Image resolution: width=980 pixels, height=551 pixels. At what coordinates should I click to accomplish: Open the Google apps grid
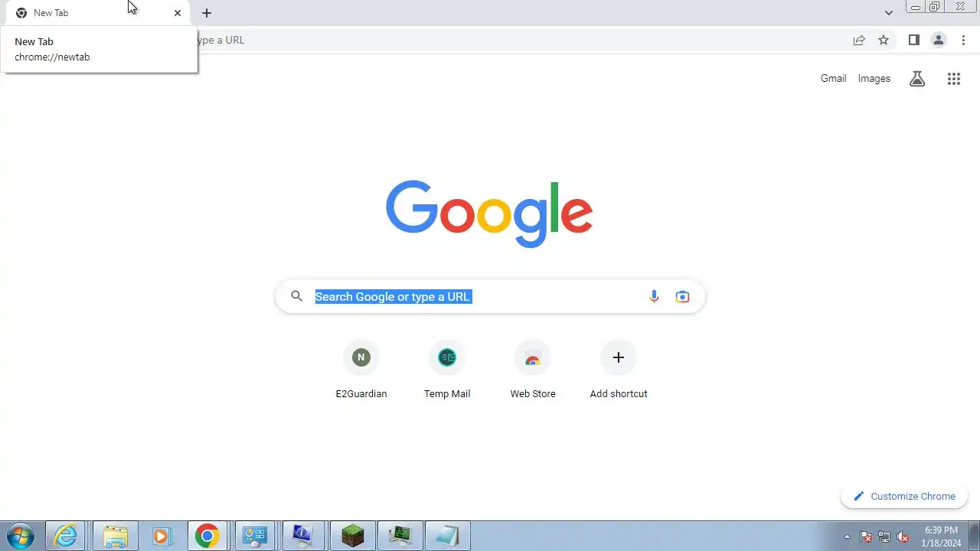(x=953, y=79)
